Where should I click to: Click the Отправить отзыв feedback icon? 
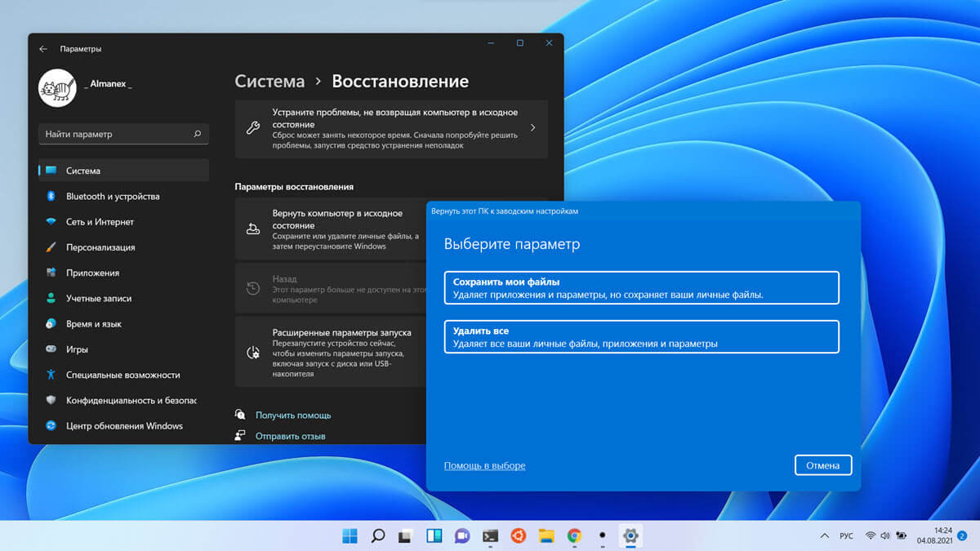click(x=240, y=436)
